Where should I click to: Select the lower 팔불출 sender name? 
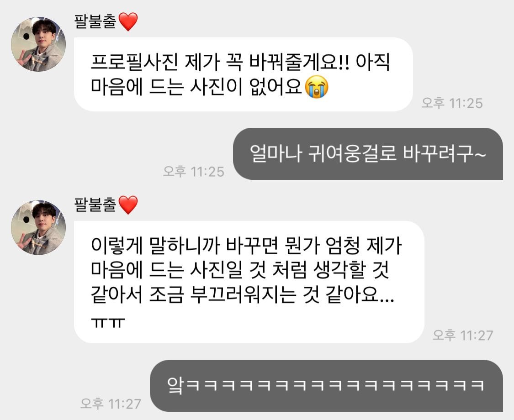95,205
